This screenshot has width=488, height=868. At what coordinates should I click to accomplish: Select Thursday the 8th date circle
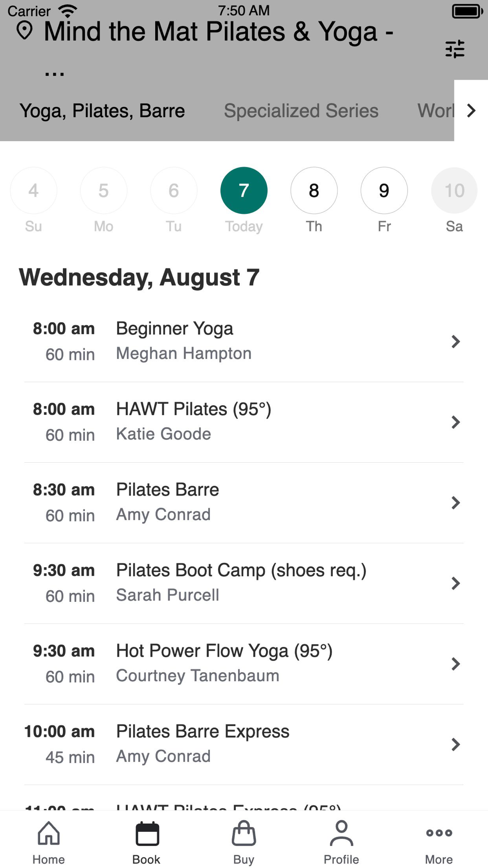coord(314,190)
